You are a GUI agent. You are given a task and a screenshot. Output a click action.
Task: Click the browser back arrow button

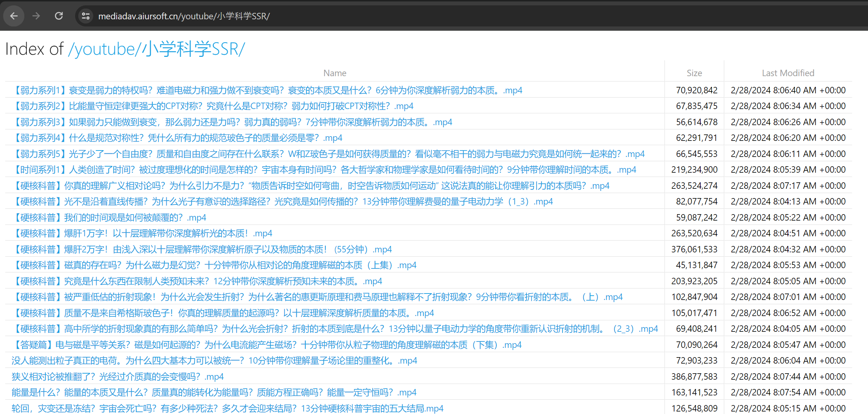14,16
